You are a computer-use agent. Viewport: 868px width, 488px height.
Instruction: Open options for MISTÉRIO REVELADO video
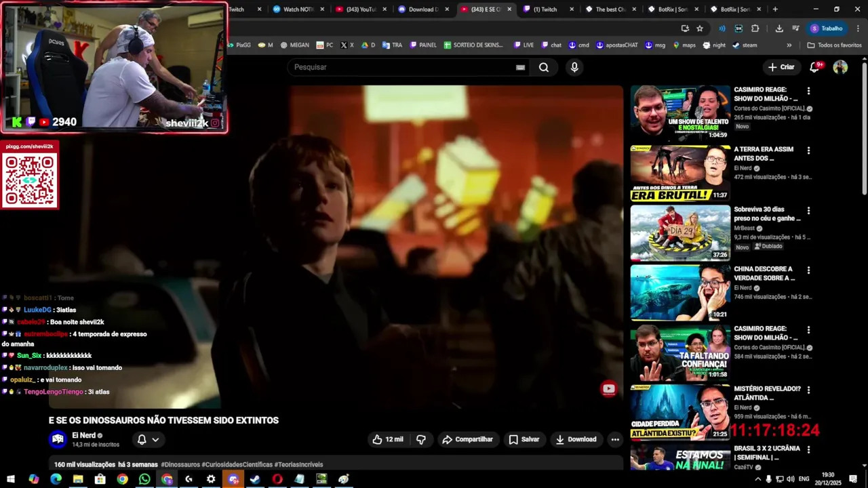coord(808,390)
